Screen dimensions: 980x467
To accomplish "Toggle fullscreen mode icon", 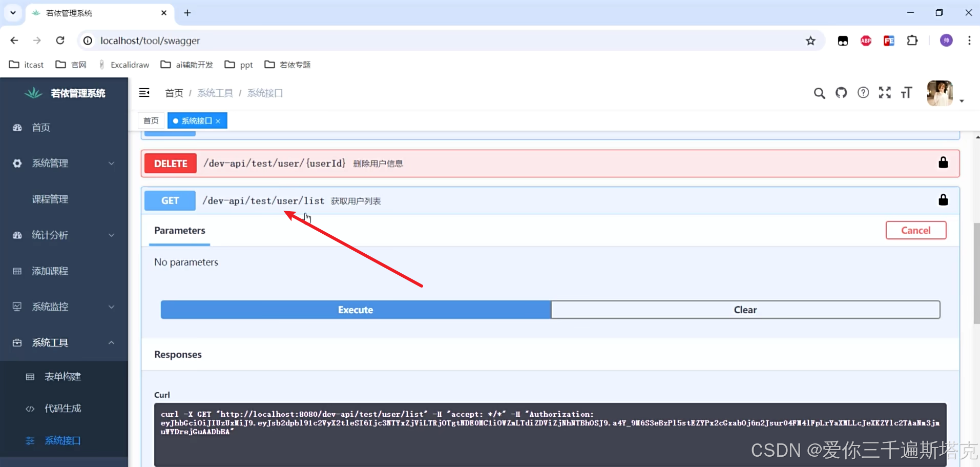I will click(885, 93).
